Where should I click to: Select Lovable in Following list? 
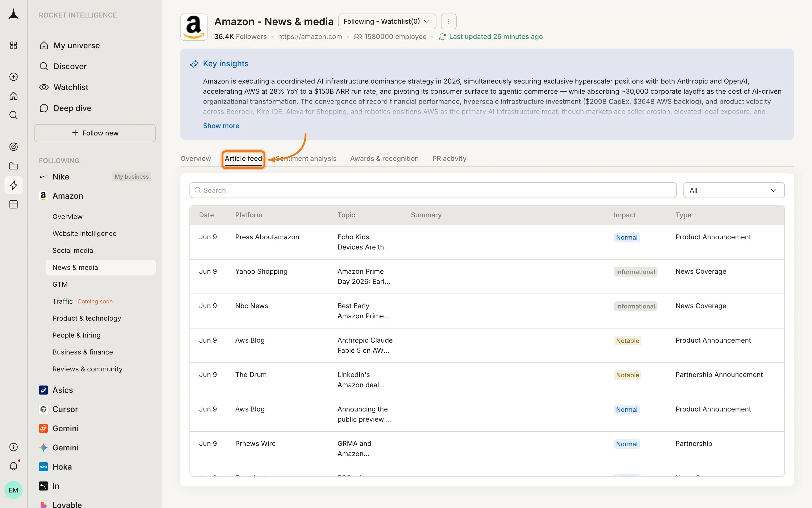point(67,504)
